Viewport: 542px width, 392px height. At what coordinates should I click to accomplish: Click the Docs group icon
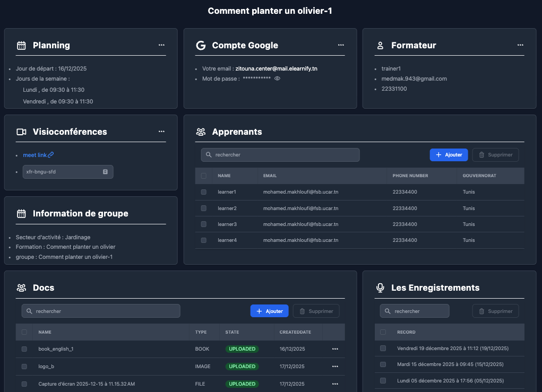coord(21,288)
